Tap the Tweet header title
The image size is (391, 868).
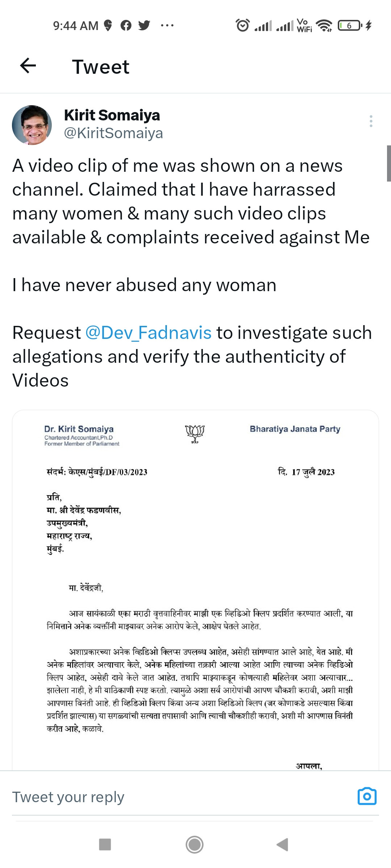click(x=101, y=67)
